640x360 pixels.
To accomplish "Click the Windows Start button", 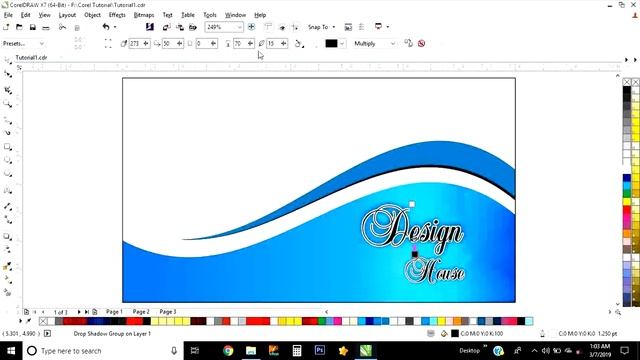I will click(11, 351).
